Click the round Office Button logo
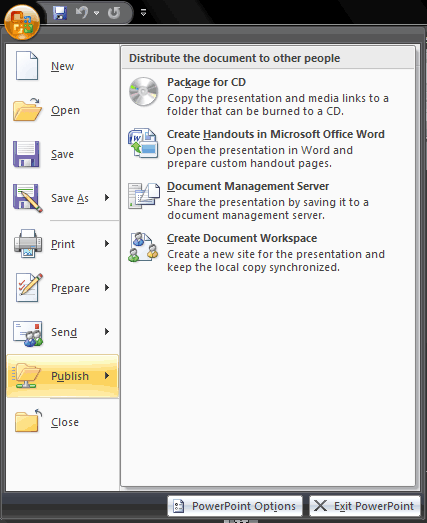The image size is (427, 523). coord(22,22)
